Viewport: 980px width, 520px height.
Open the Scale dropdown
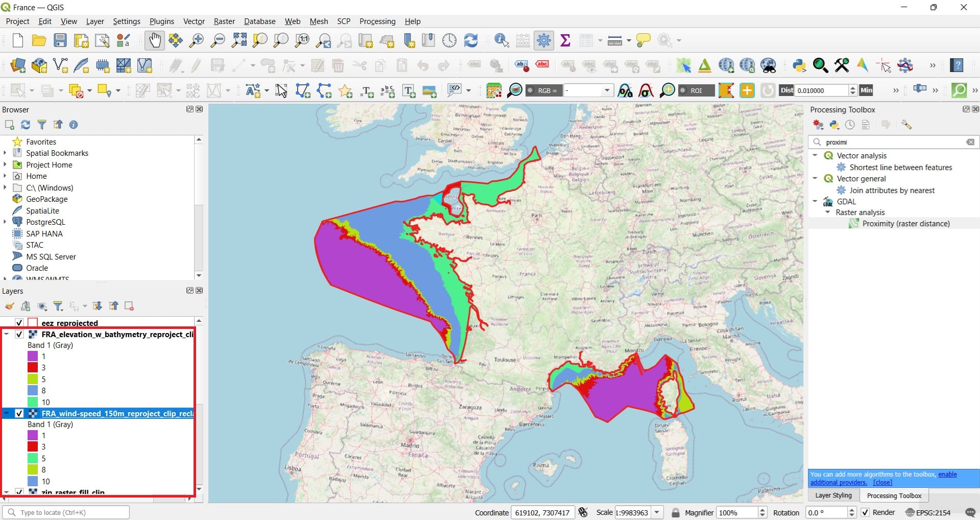point(657,512)
